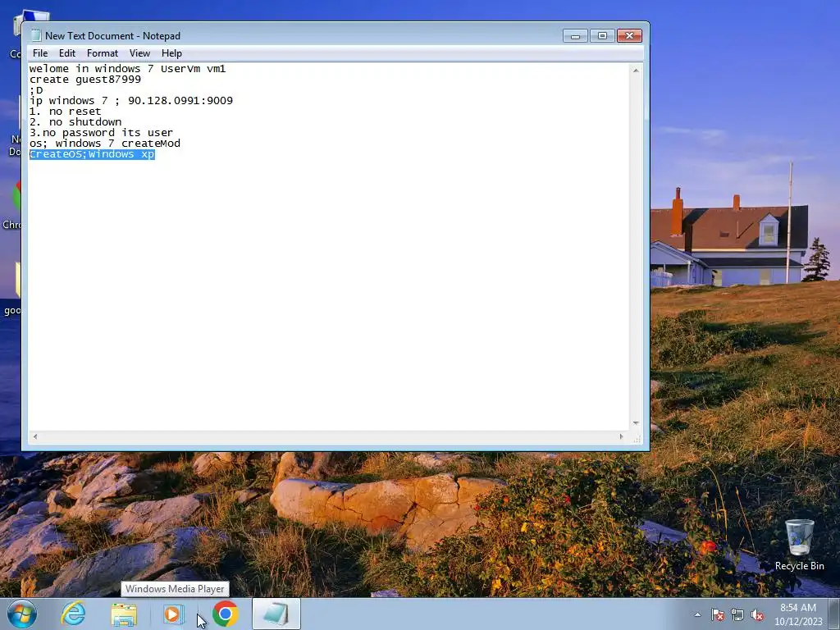Open Windows Explorer folder in taskbar
This screenshot has height=630, width=840.
[124, 614]
